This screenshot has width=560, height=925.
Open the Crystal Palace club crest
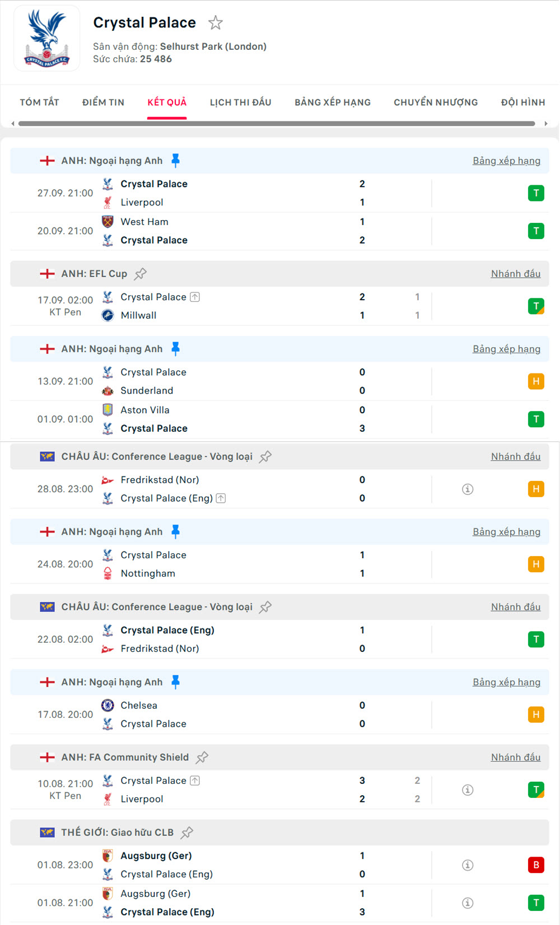pos(47,39)
